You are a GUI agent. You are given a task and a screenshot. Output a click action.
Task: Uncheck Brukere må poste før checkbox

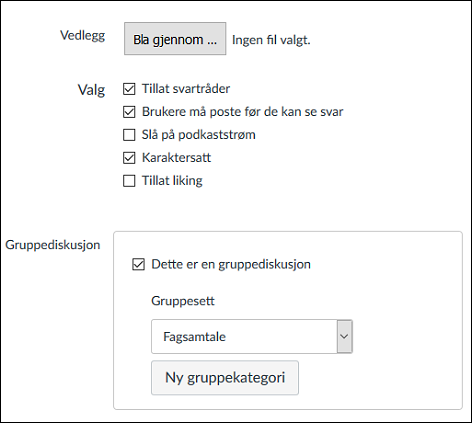pos(129,112)
